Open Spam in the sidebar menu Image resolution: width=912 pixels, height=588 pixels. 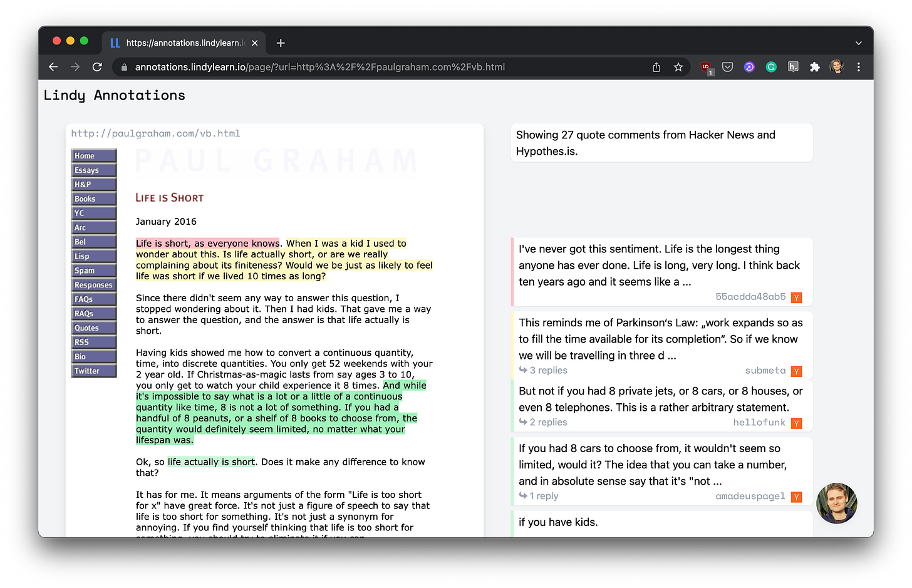point(94,271)
